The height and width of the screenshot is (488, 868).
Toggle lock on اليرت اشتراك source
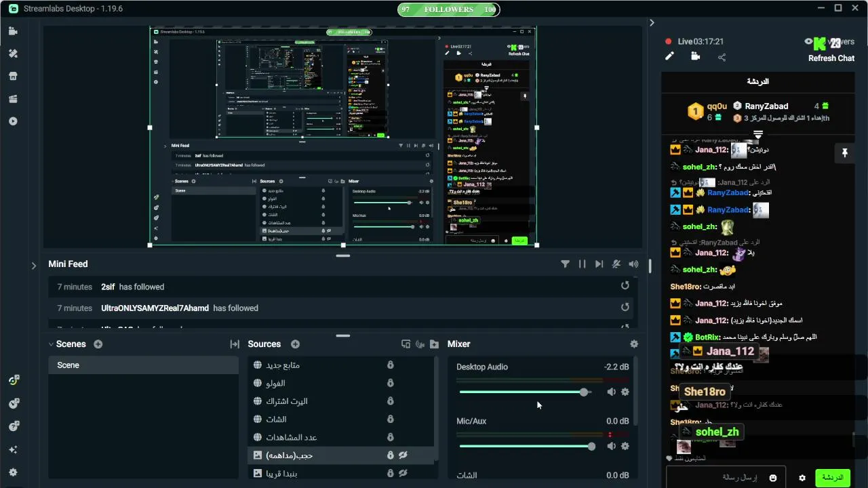(391, 401)
